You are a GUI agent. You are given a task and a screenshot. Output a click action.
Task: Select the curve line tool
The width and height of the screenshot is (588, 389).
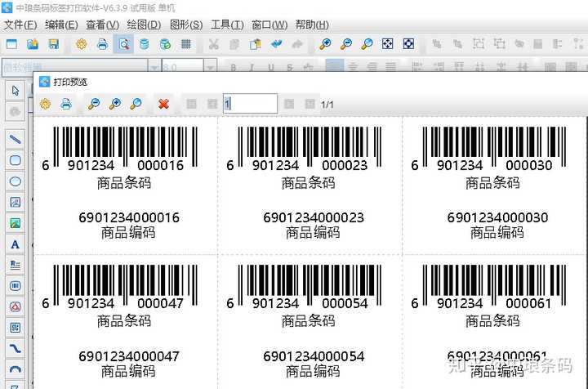click(x=15, y=349)
